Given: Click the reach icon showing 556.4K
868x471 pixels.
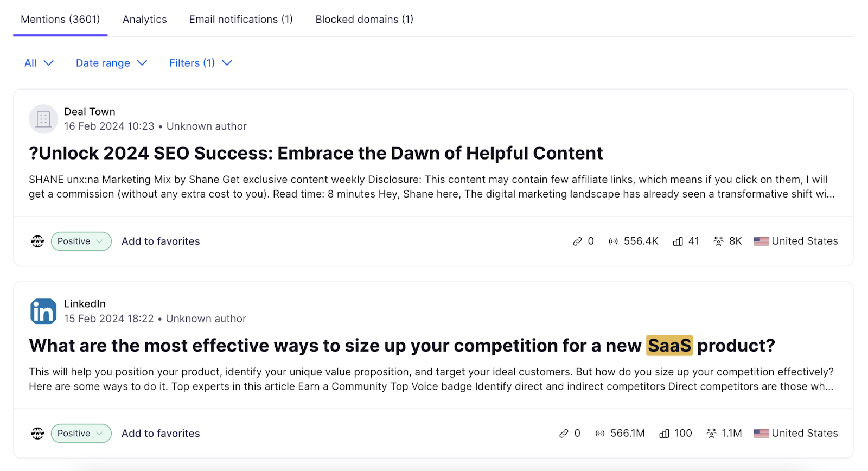Looking at the screenshot, I should pyautogui.click(x=613, y=241).
